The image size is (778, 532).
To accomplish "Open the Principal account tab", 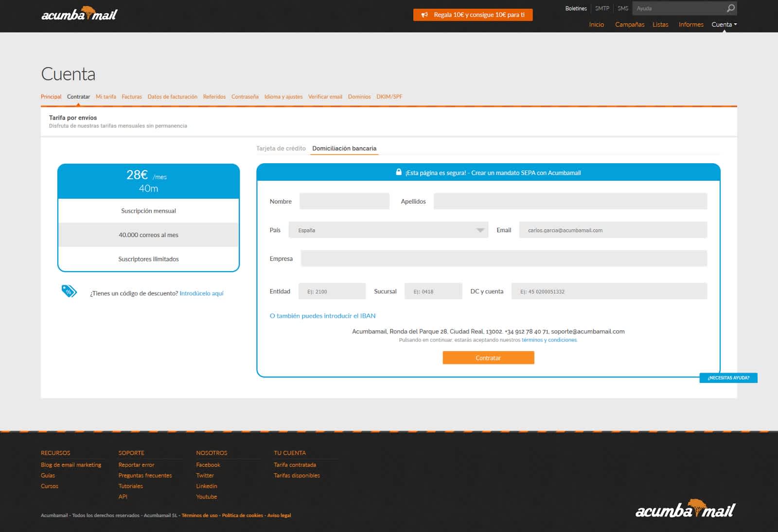I will coord(51,97).
